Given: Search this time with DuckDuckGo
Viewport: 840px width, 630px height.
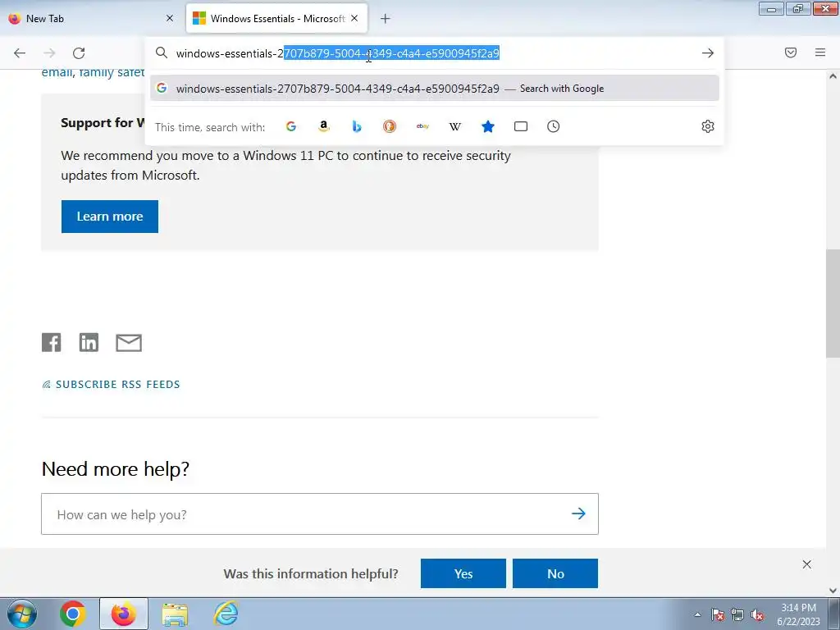Looking at the screenshot, I should click(x=390, y=126).
